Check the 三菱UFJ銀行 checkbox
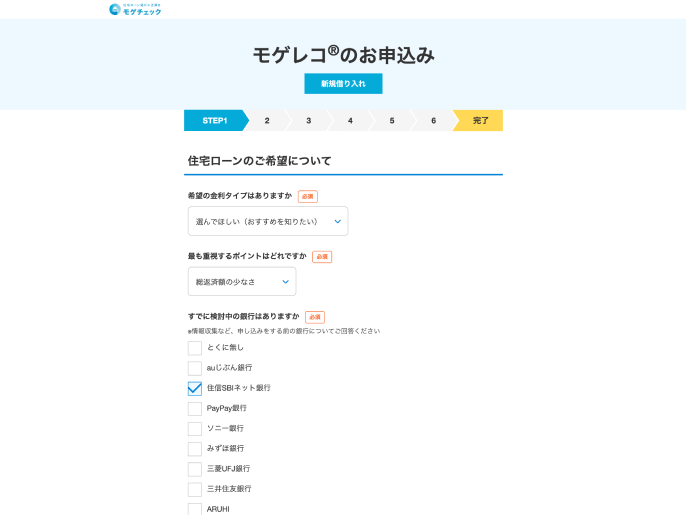The height and width of the screenshot is (515, 686). 195,469
